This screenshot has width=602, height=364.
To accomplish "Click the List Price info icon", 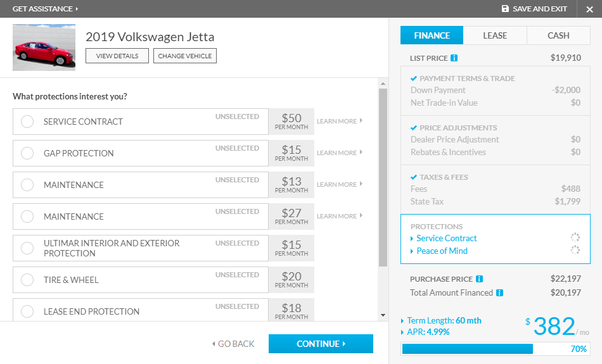I will point(454,58).
